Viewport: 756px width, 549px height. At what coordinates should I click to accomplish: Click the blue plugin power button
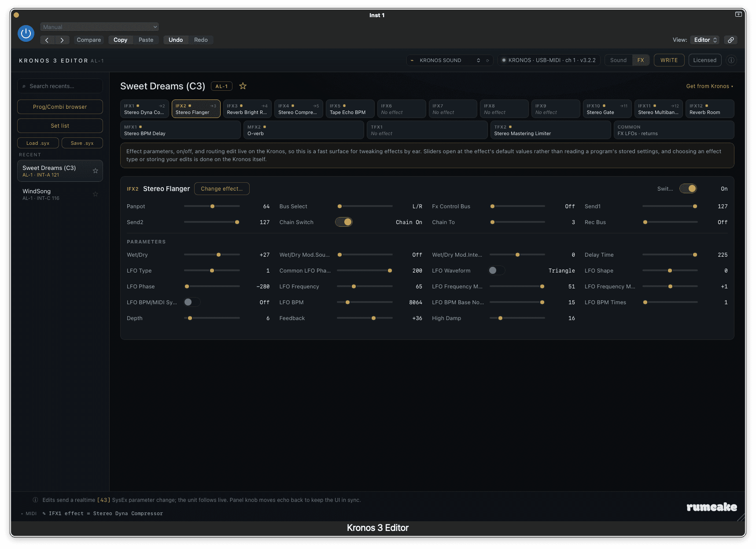coord(26,33)
